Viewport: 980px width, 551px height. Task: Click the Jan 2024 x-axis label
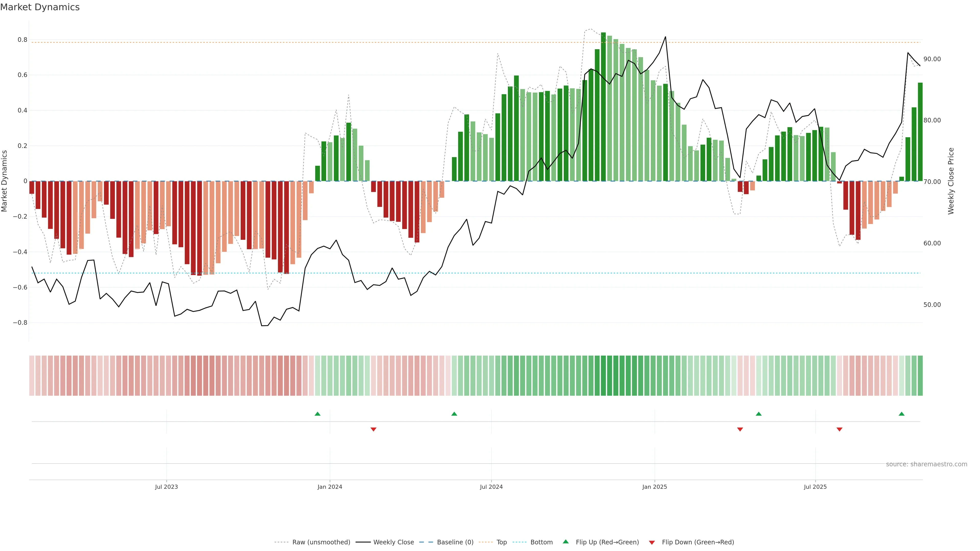[329, 487]
